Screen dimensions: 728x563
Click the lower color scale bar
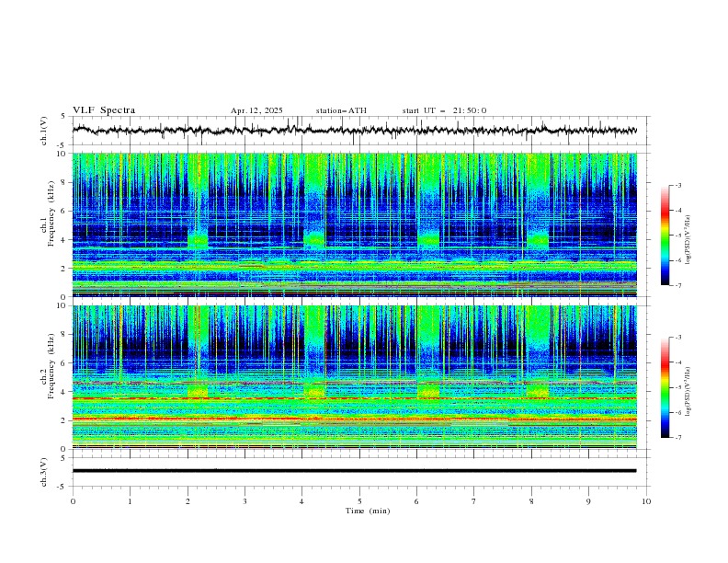point(665,387)
